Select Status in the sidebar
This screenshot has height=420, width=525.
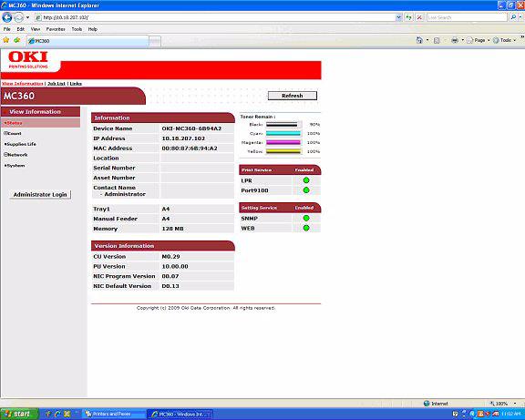point(40,123)
